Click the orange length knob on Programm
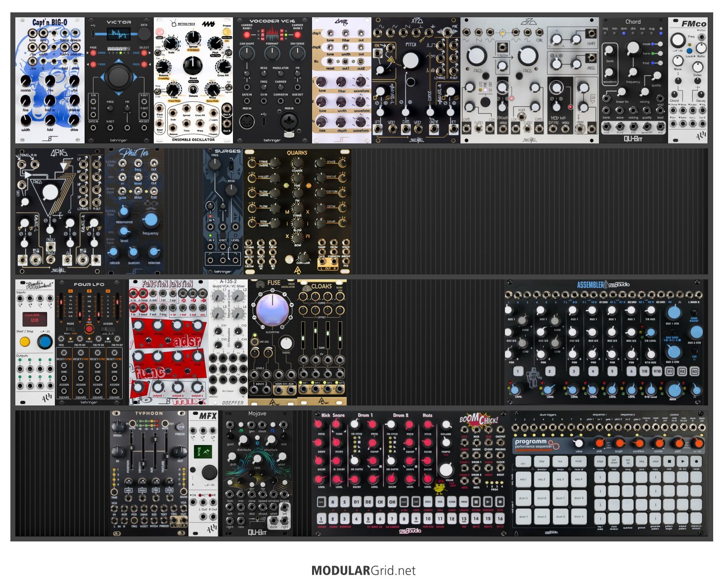Image resolution: width=728 pixels, height=581 pixels. coord(619,443)
